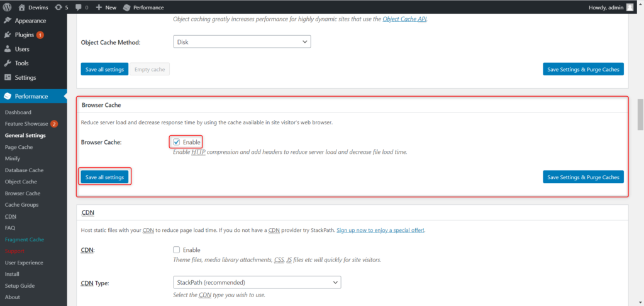This screenshot has width=644, height=306.
Task: Follow the Sign up now special offer link
Action: coord(380,230)
